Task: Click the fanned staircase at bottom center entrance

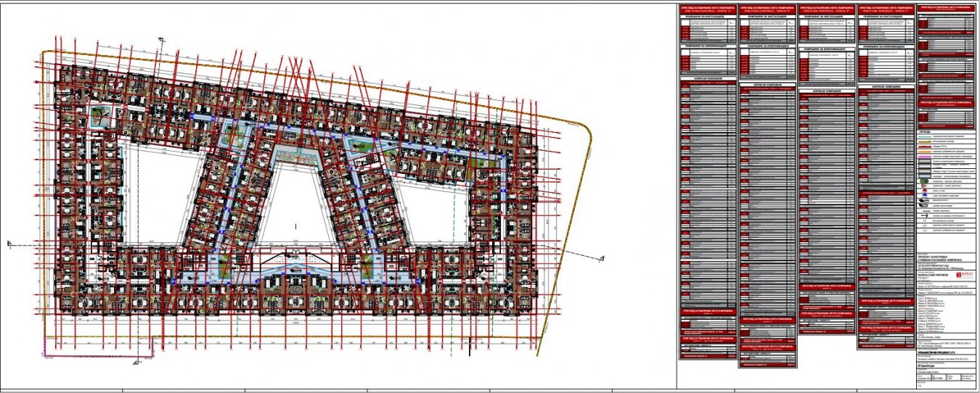Action: [x=295, y=258]
